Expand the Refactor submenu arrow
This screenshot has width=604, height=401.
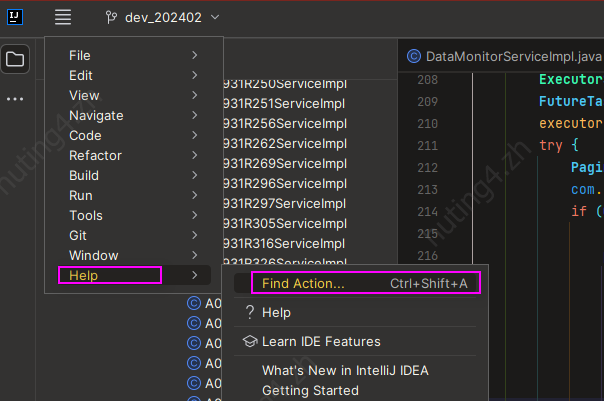(x=195, y=156)
